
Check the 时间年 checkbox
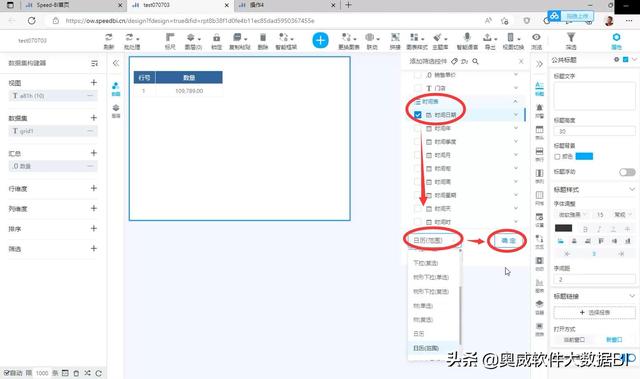418,128
